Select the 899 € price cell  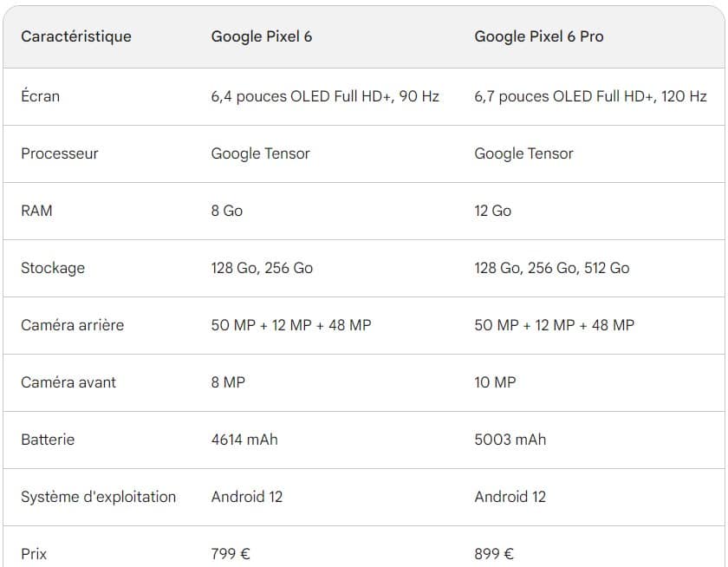(494, 553)
